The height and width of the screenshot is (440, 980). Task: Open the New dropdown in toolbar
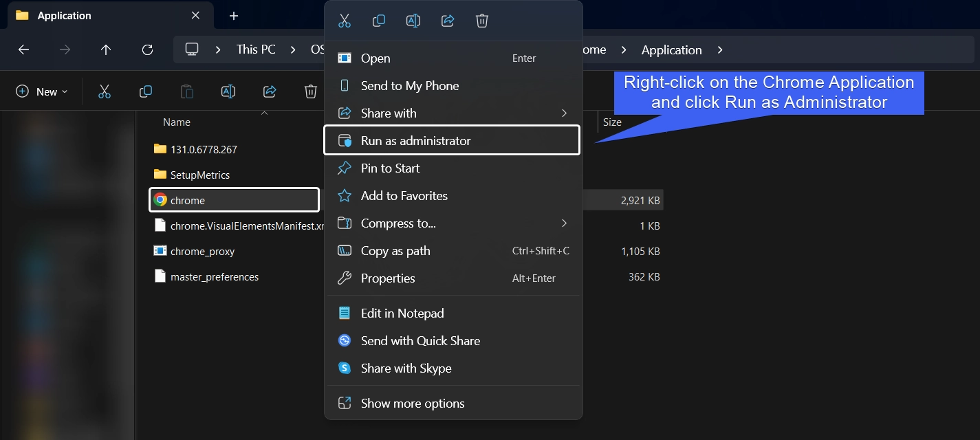coord(42,91)
